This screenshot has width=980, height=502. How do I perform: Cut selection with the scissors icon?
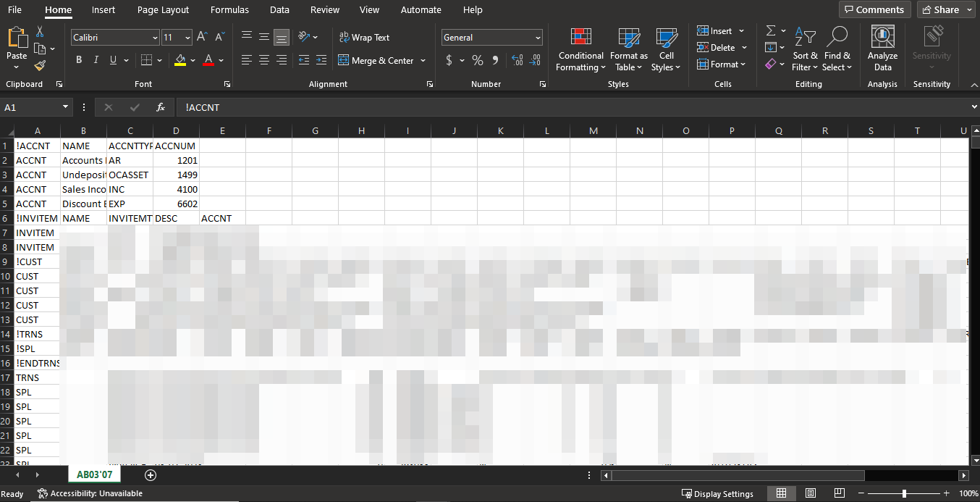coord(40,32)
